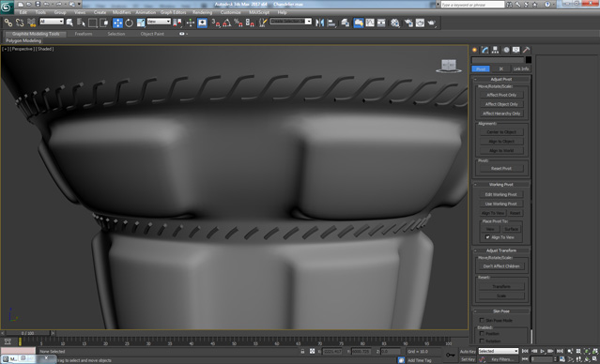
Task: Switch to the Modify command panel
Action: click(x=485, y=50)
